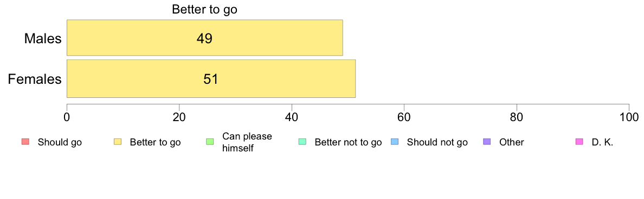Click the red Should go legend swatch
644x199 pixels.
click(x=25, y=142)
